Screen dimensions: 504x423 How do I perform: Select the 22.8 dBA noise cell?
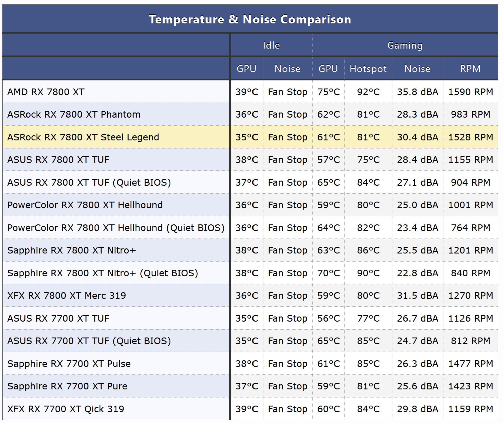[x=417, y=273]
